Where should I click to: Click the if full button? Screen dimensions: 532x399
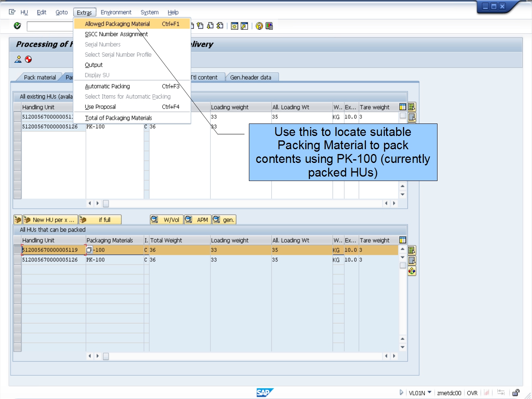point(100,220)
